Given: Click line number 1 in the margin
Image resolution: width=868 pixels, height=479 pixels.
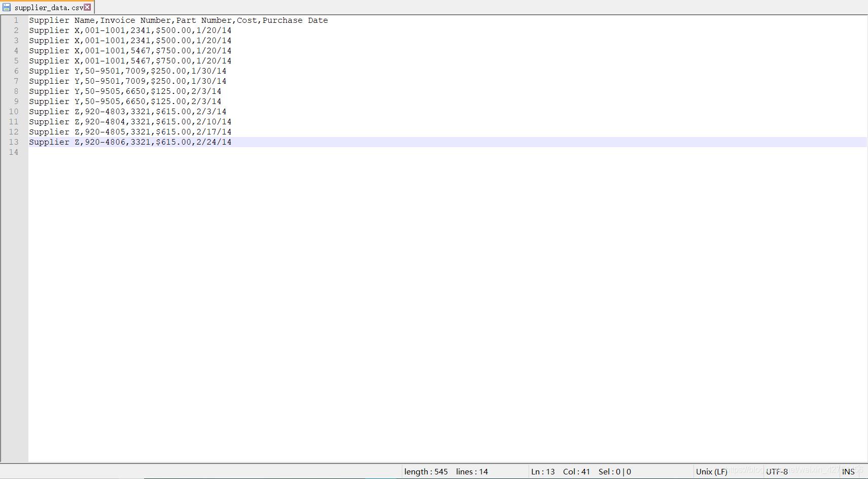Looking at the screenshot, I should pos(16,20).
